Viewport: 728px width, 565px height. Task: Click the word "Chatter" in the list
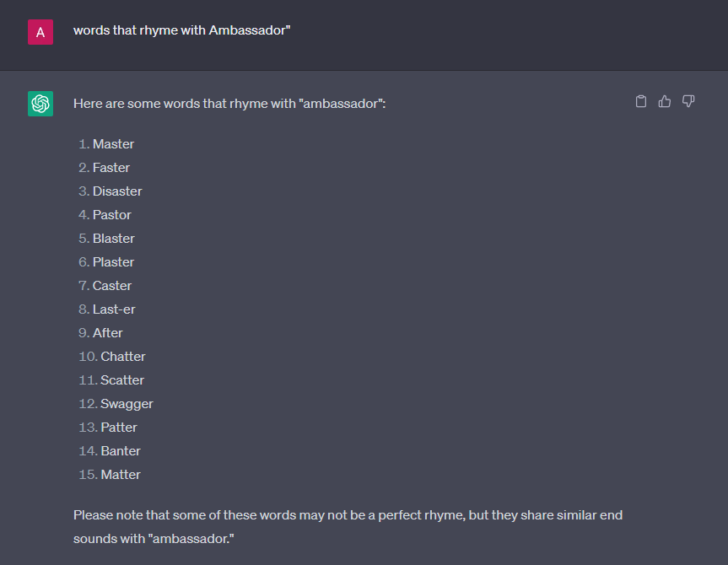(x=123, y=357)
